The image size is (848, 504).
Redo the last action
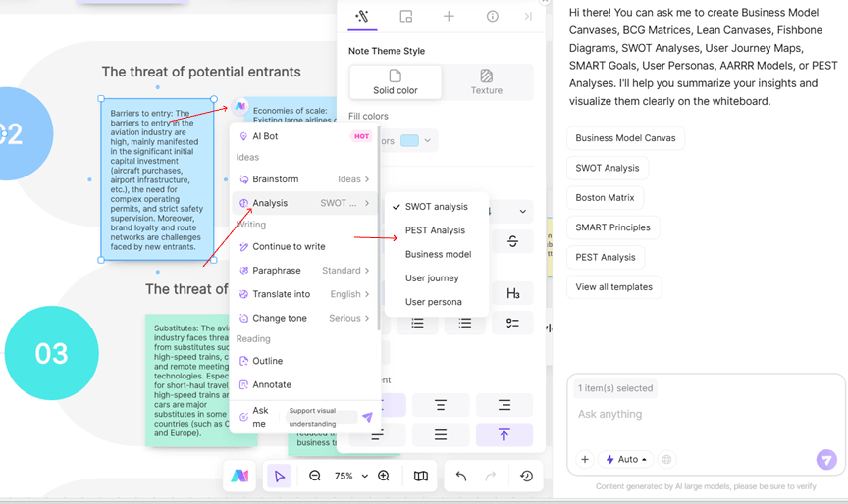(x=491, y=476)
